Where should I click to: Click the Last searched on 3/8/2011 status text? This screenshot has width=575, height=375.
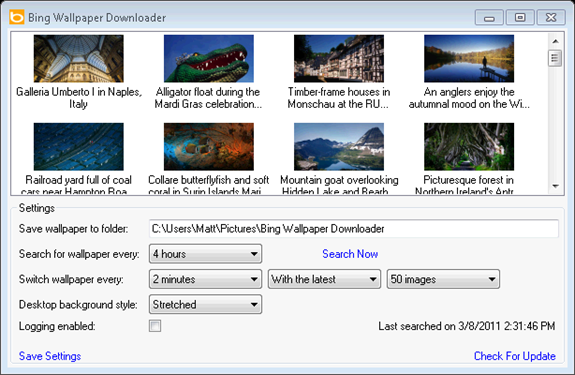467,326
